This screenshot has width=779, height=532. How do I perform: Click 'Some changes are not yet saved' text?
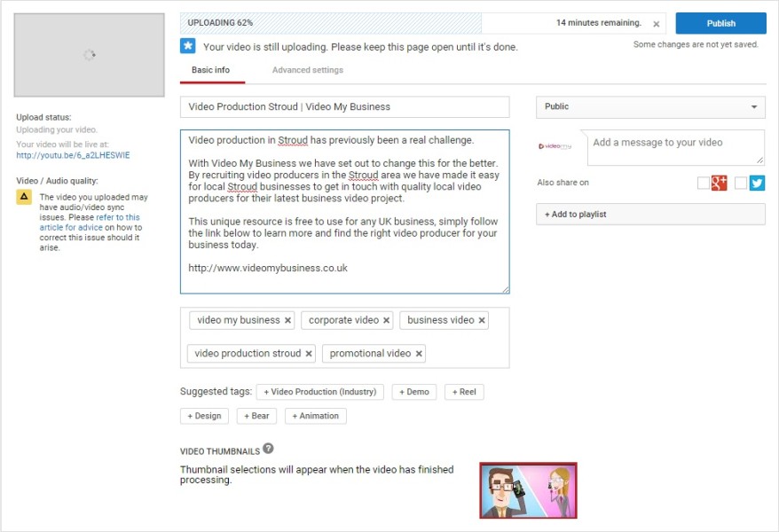[x=696, y=44]
